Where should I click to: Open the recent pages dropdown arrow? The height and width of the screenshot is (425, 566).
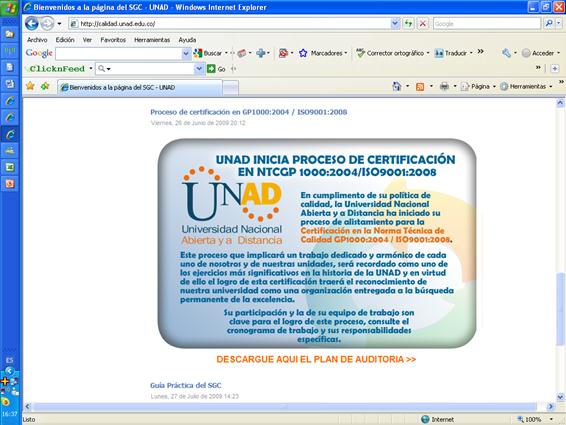60,24
